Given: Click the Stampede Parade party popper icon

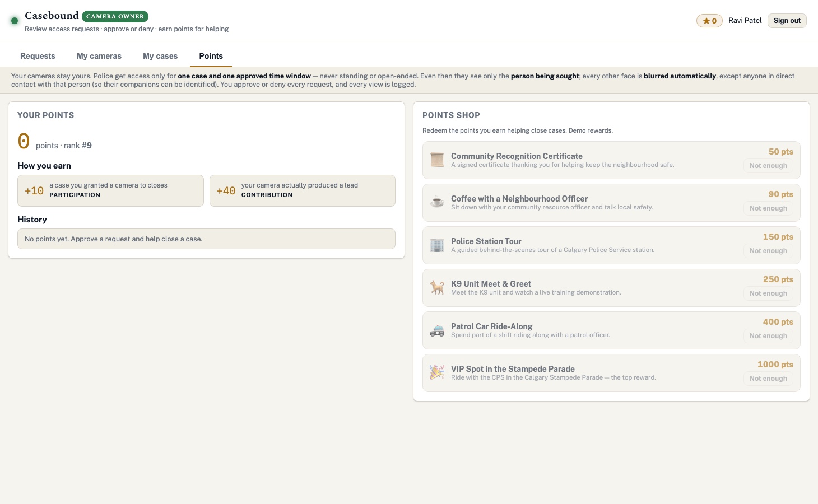Looking at the screenshot, I should 437,372.
